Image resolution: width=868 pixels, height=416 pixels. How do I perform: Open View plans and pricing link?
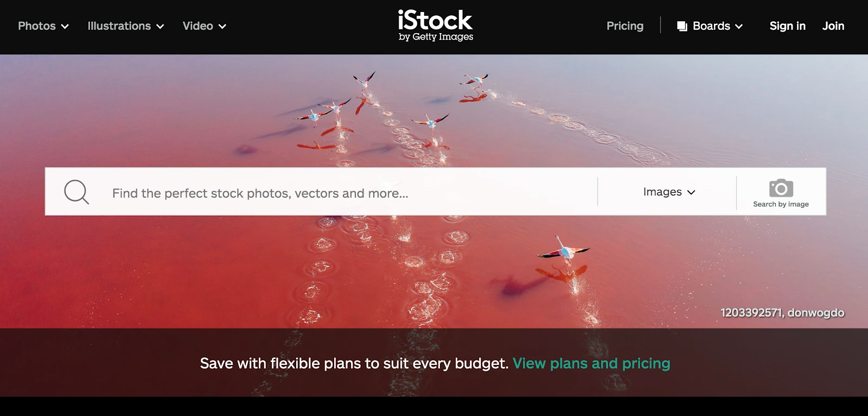point(591,363)
